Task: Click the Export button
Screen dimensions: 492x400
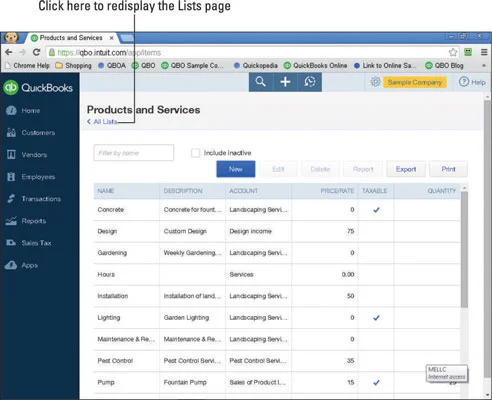Action: point(406,169)
